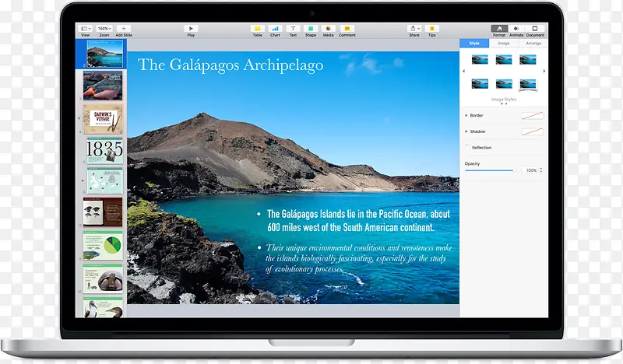Toggle the Animate inspector panel
Viewport: 623px width, 364px height.
[517, 29]
